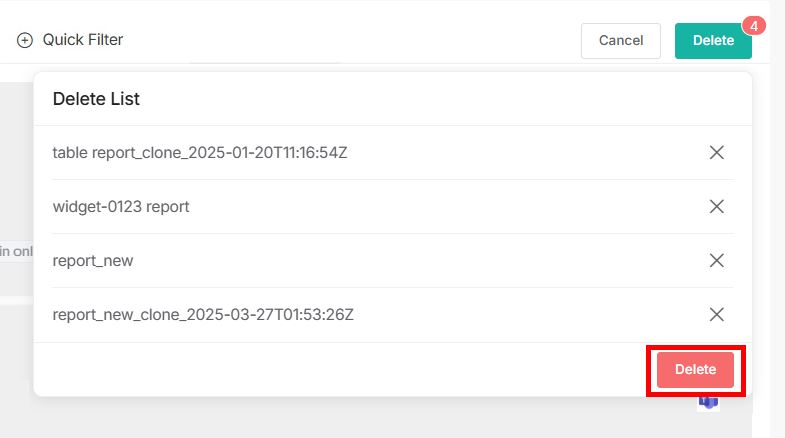Click the report_new item text
Viewport: 785px width, 438px height.
[x=93, y=261]
